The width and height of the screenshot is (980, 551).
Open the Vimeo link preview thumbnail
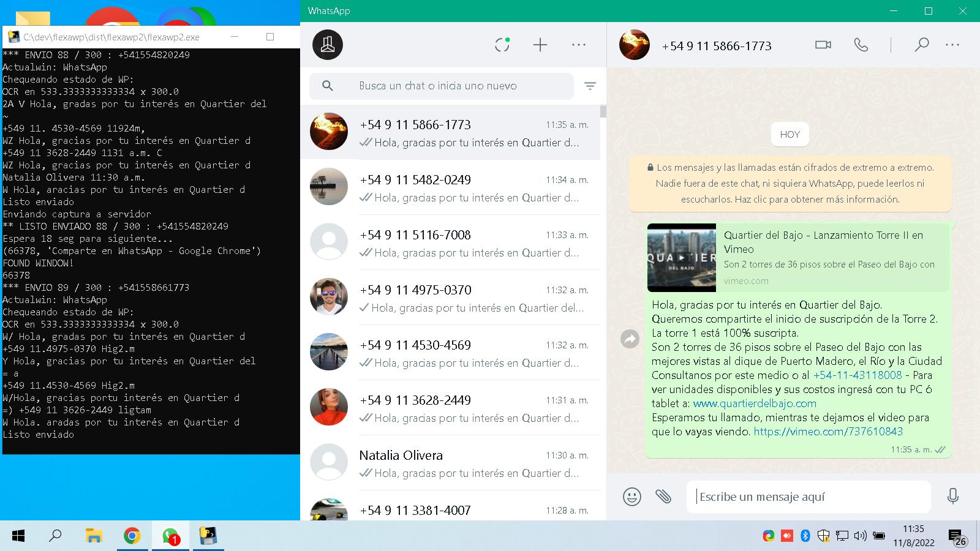(x=682, y=257)
